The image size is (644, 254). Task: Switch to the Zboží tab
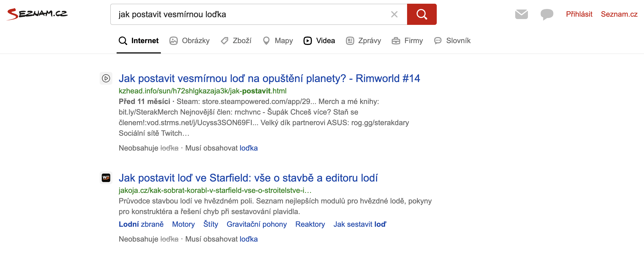point(236,41)
